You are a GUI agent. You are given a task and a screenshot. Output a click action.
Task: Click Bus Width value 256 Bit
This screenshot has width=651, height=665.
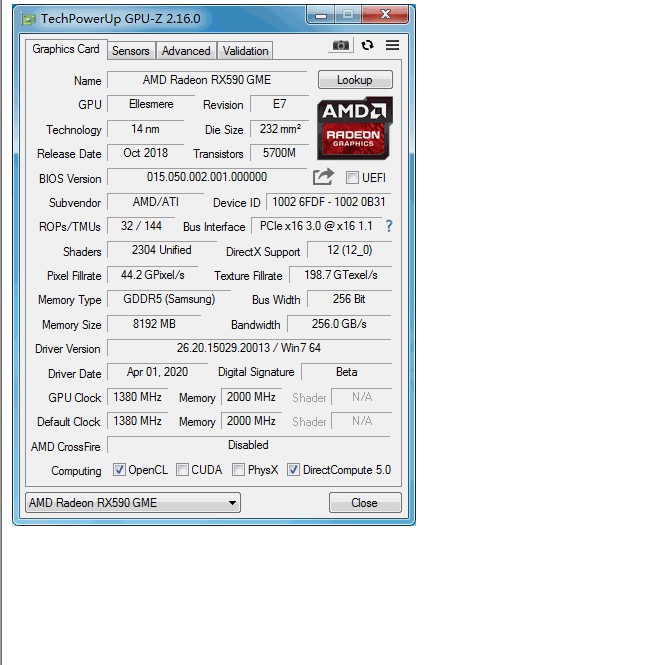click(349, 299)
